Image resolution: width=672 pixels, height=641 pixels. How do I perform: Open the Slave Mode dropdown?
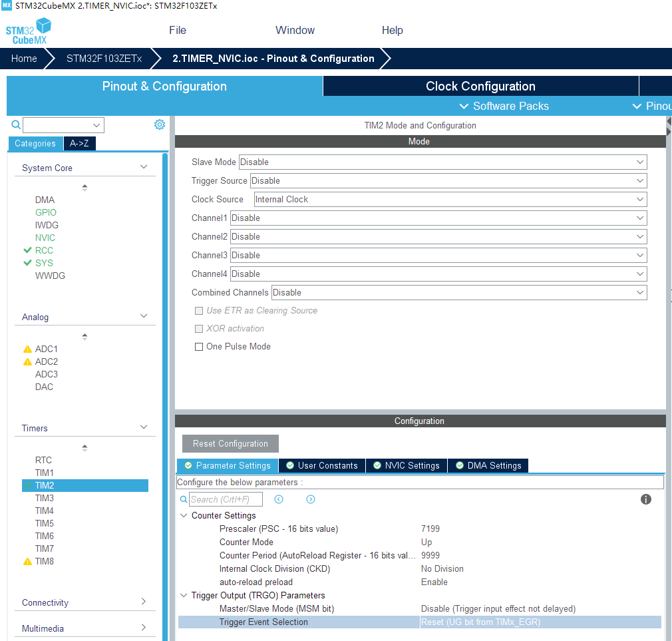[442, 162]
